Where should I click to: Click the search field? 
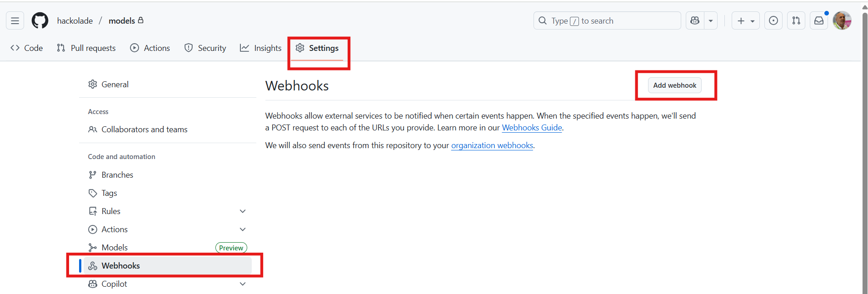pos(607,21)
